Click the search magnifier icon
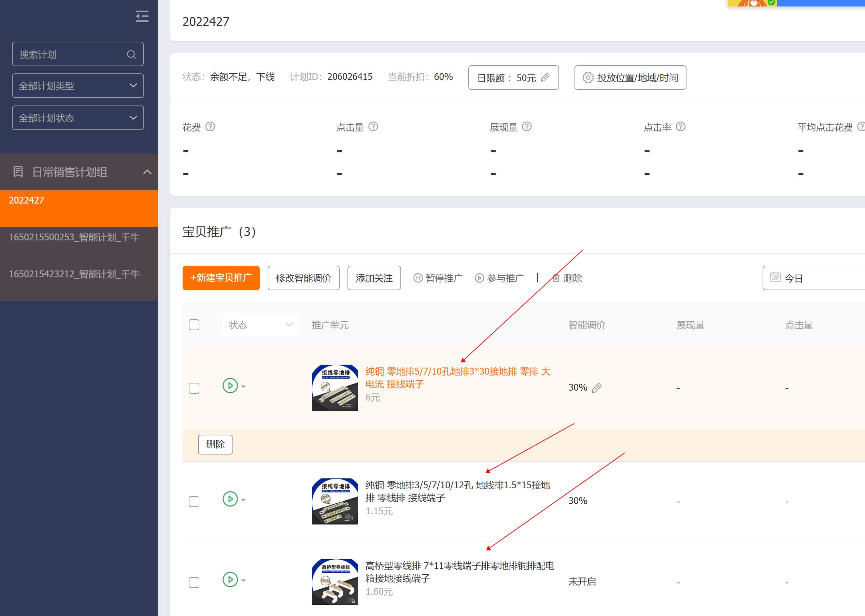Screen dimensions: 865x616 (131, 54)
